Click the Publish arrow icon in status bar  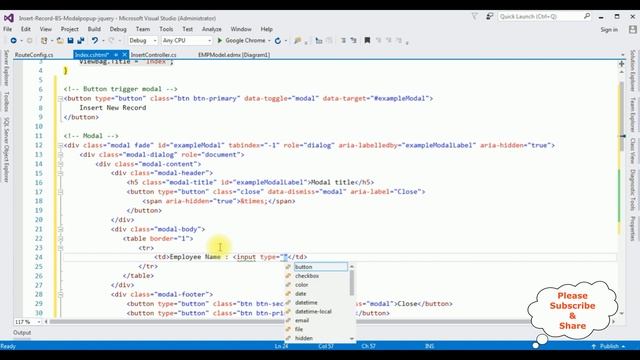(x=594, y=346)
